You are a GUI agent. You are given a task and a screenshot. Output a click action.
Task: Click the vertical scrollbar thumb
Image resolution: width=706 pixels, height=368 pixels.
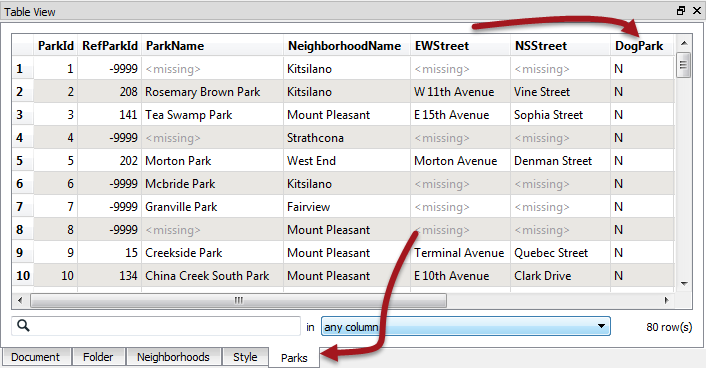pos(683,65)
